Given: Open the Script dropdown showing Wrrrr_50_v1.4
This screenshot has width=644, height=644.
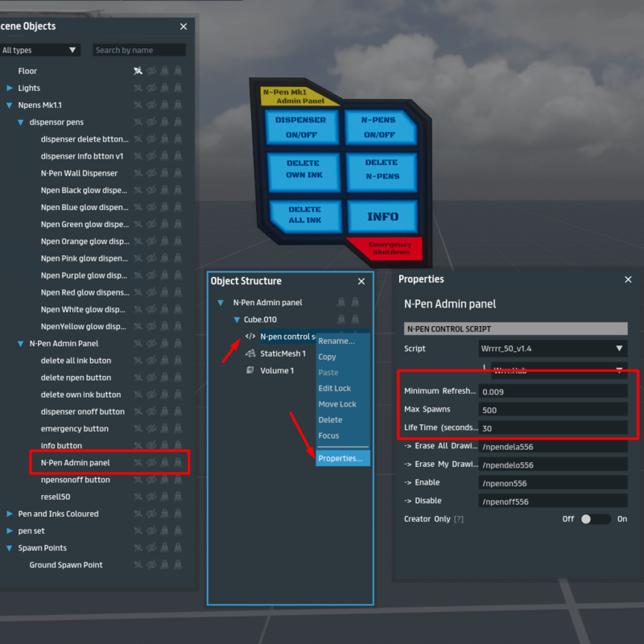Looking at the screenshot, I should 552,349.
